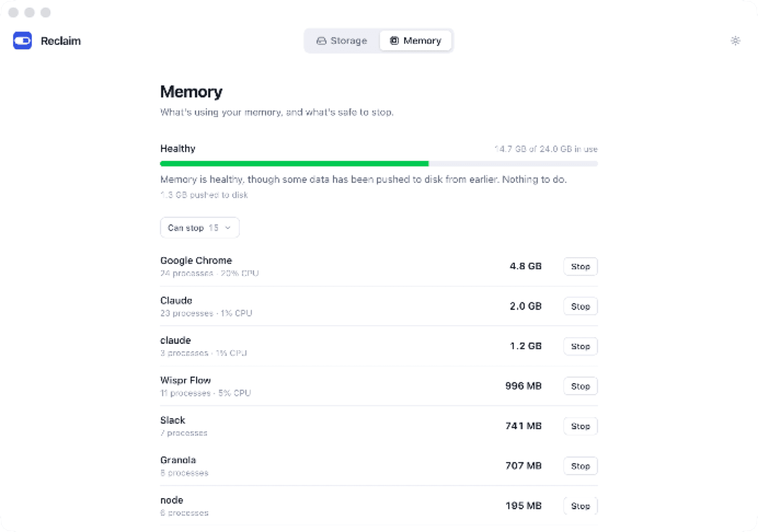
Task: Stop the lowercase claude using 1.2 GB
Action: pyautogui.click(x=580, y=346)
